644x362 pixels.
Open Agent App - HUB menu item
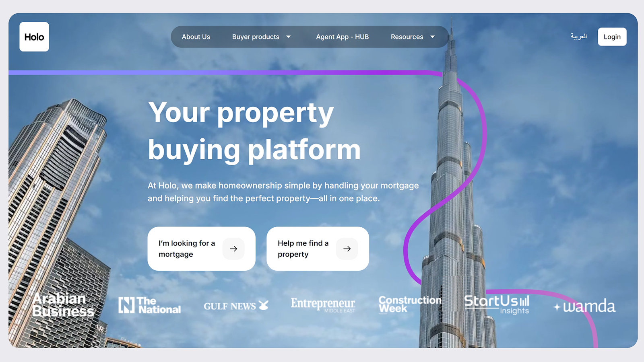pos(343,37)
